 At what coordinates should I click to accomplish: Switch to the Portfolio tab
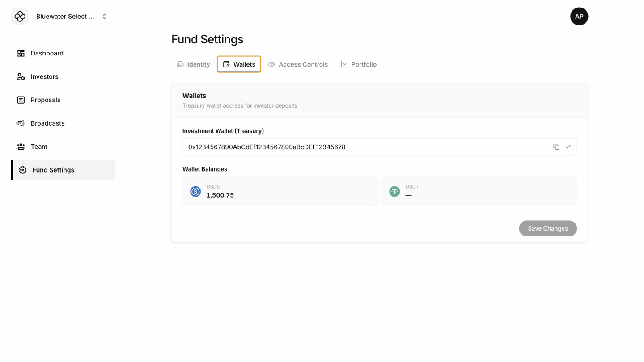point(359,64)
